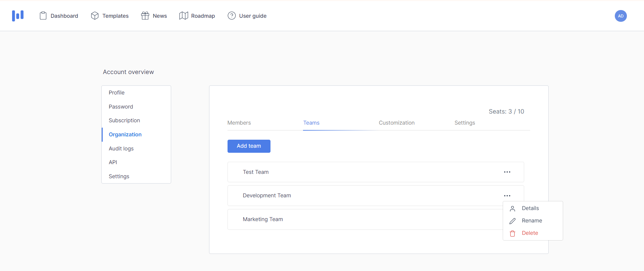The height and width of the screenshot is (271, 644).
Task: Click the pencil icon beside Rename
Action: click(512, 221)
